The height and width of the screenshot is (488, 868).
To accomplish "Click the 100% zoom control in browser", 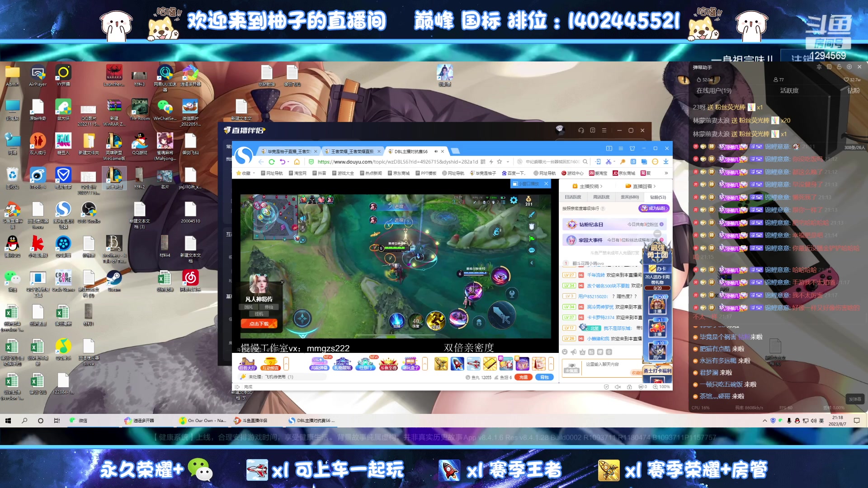I will point(661,387).
